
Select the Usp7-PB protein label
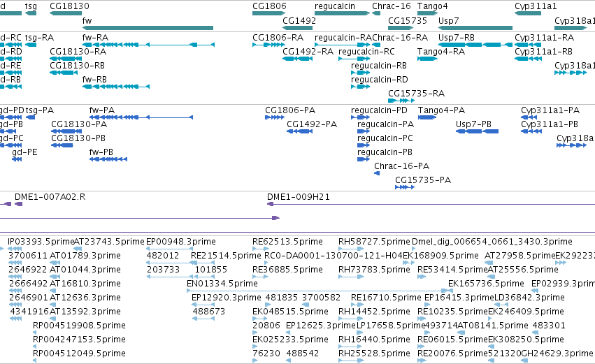click(x=473, y=125)
